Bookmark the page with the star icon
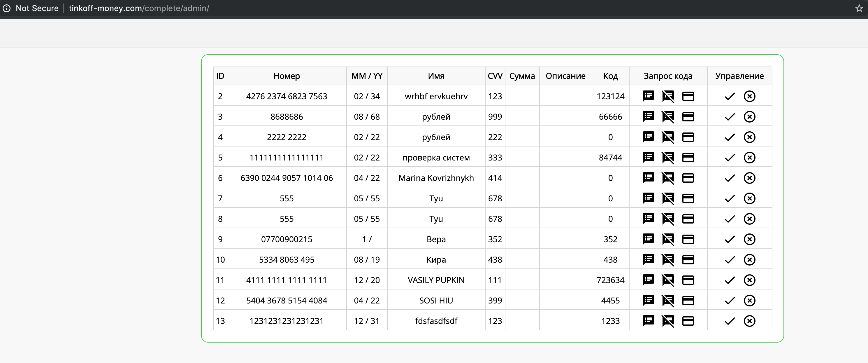This screenshot has height=363, width=868. (859, 8)
